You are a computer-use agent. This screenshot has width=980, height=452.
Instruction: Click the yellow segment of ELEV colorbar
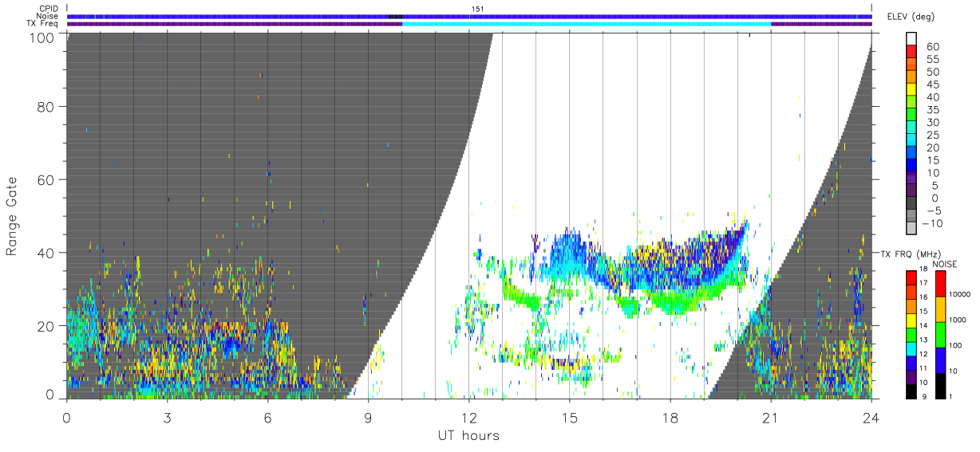[x=911, y=91]
